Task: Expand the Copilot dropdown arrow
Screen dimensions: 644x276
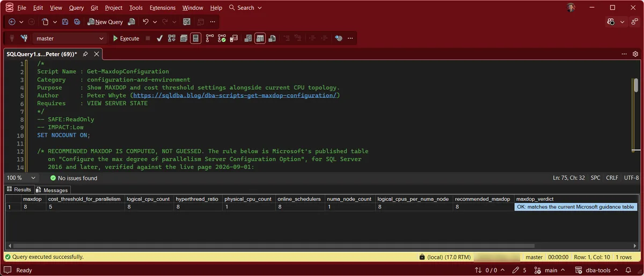Action: [623, 22]
